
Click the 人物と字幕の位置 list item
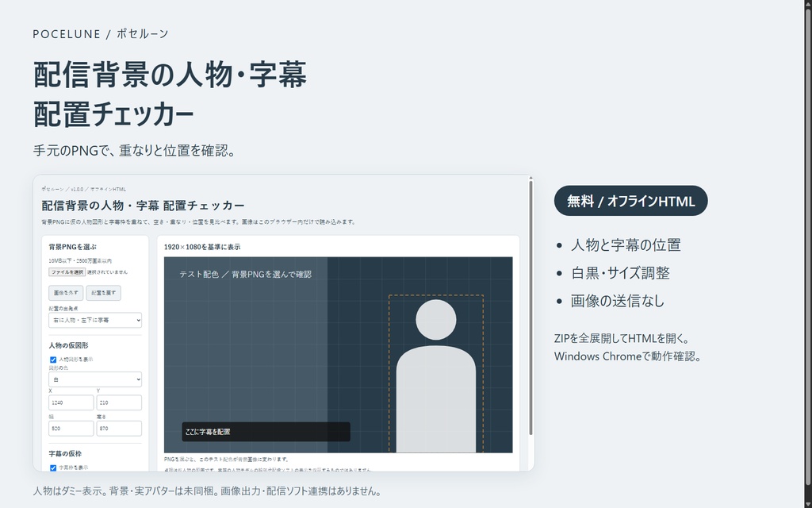pos(626,244)
